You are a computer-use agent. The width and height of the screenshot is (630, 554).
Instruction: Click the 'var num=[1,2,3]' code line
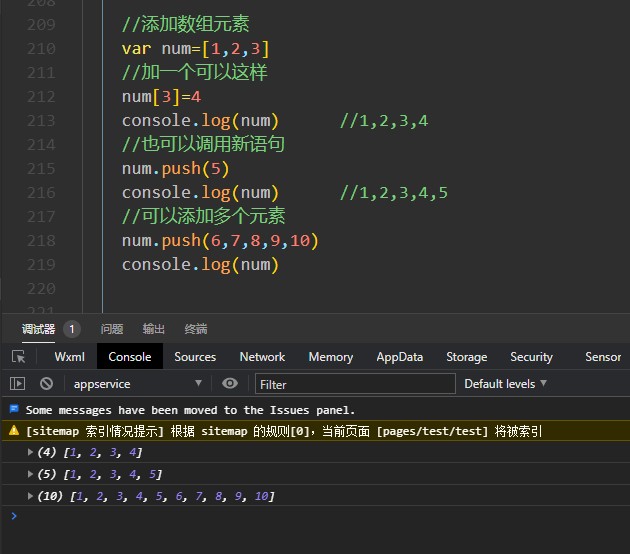tap(195, 49)
